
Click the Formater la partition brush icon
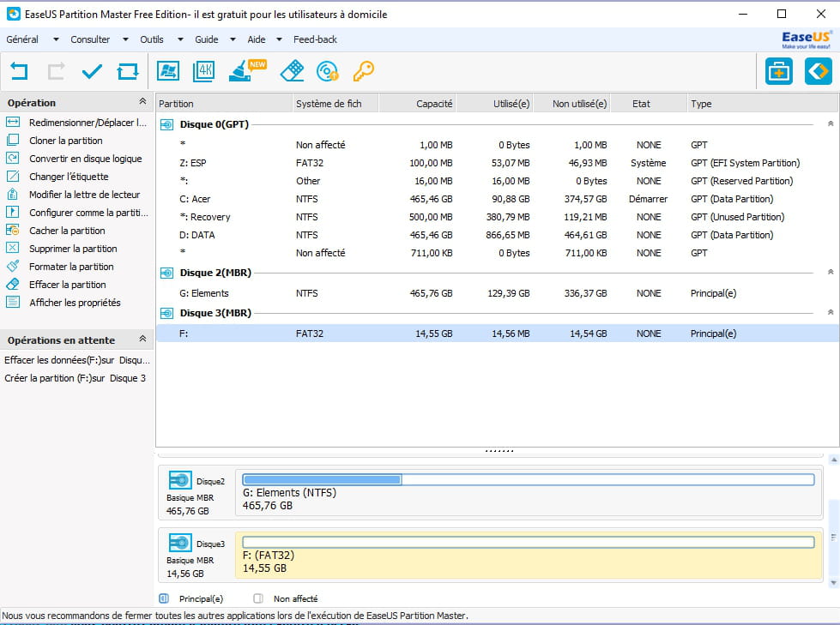(x=13, y=266)
